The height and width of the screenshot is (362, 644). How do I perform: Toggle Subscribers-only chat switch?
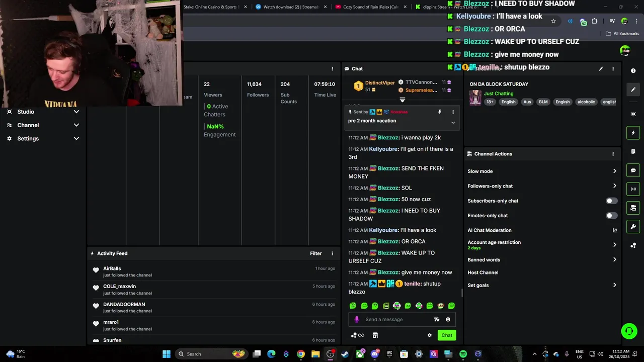(611, 201)
